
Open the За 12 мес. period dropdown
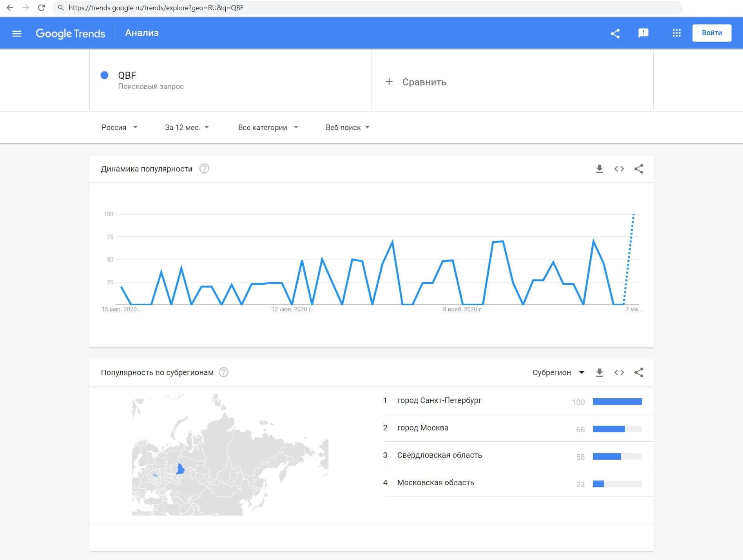point(187,127)
